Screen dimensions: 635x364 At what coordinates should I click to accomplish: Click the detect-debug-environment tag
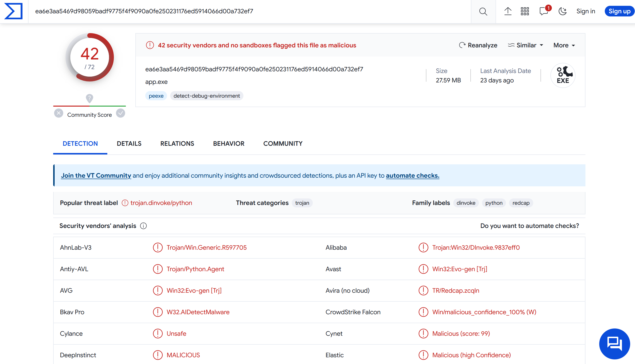pyautogui.click(x=206, y=96)
